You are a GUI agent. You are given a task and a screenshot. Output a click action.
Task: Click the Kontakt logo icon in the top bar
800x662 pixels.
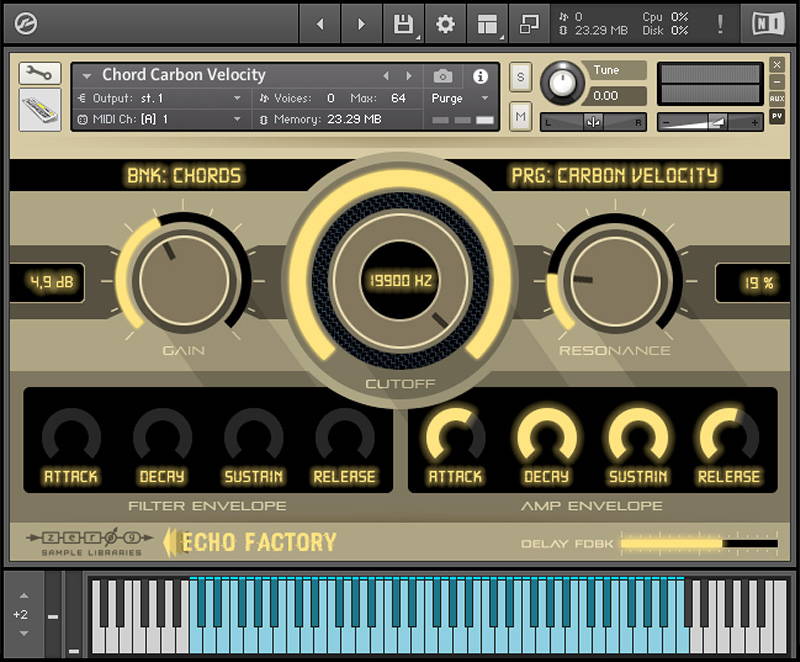[25, 23]
